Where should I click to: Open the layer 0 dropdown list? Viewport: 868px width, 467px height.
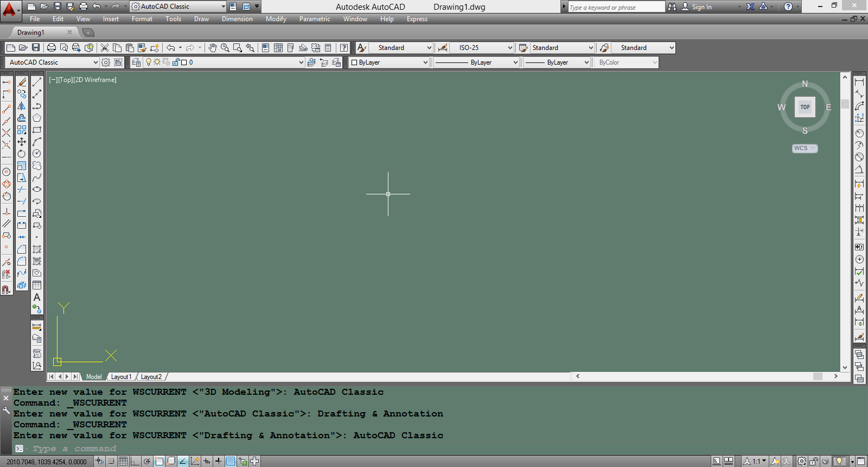pyautogui.click(x=224, y=62)
